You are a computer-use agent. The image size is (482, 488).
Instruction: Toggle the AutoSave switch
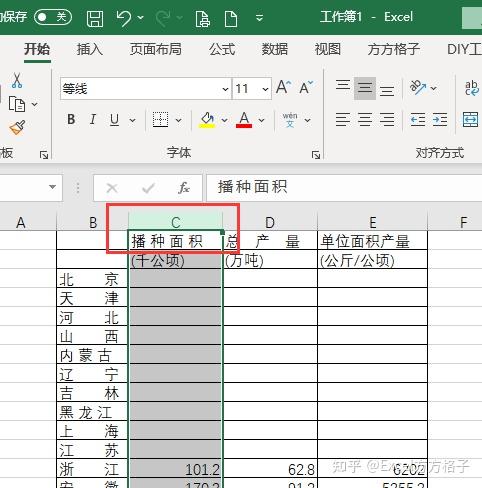coord(53,17)
